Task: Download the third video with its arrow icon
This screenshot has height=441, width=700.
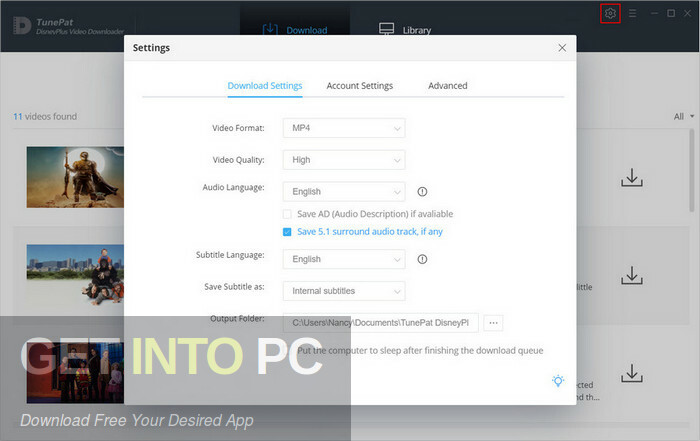Action: 632,373
